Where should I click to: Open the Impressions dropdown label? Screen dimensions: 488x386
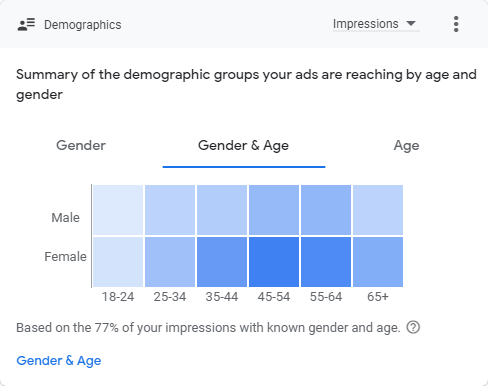365,24
